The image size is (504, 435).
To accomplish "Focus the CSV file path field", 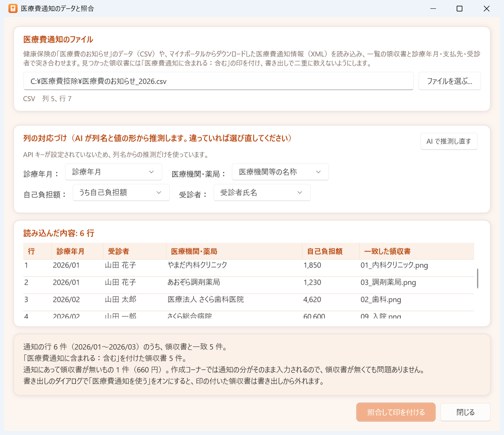I will pyautogui.click(x=218, y=81).
